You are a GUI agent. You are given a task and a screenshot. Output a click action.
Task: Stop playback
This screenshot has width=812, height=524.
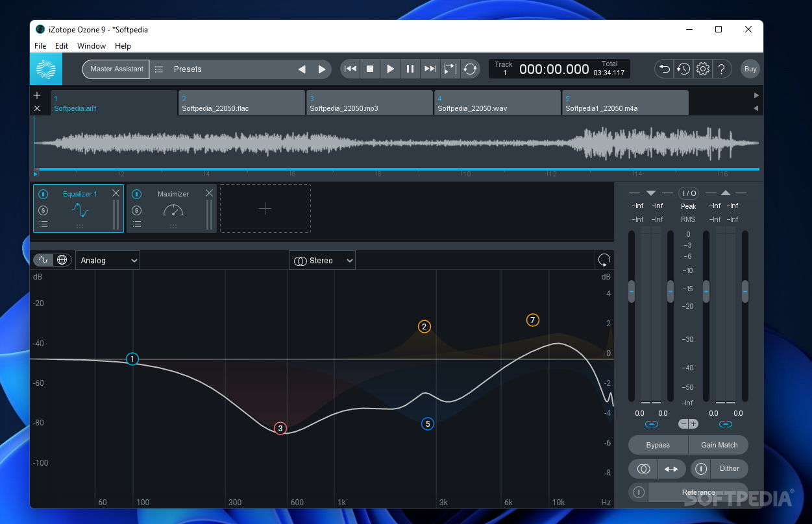coord(370,69)
